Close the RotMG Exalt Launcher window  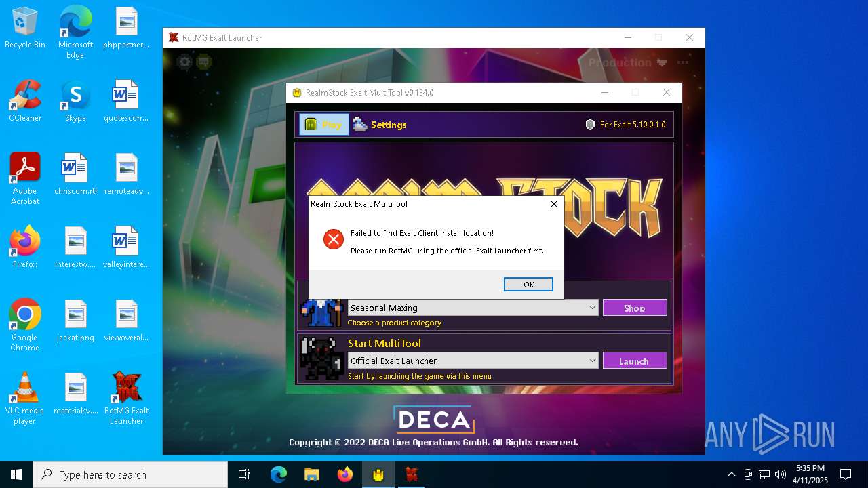[690, 38]
